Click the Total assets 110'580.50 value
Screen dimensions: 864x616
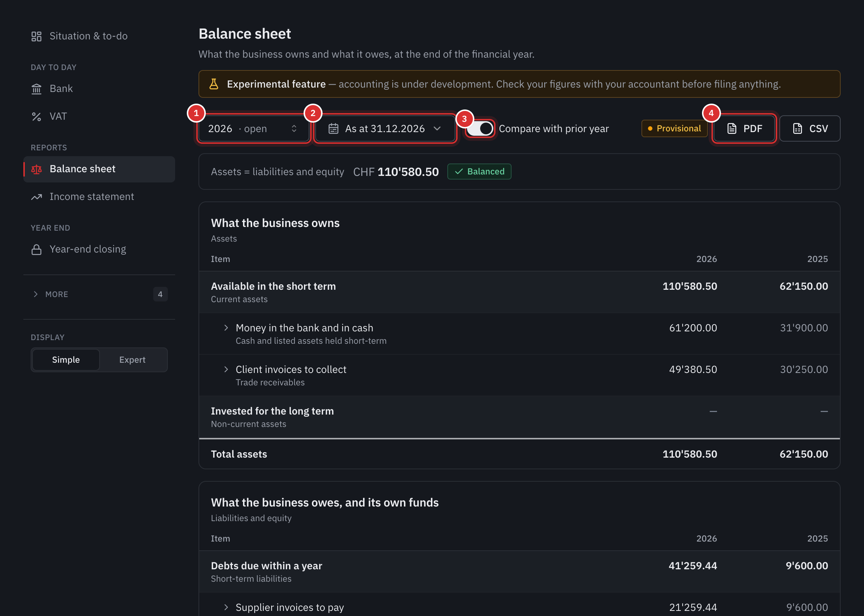tap(690, 454)
